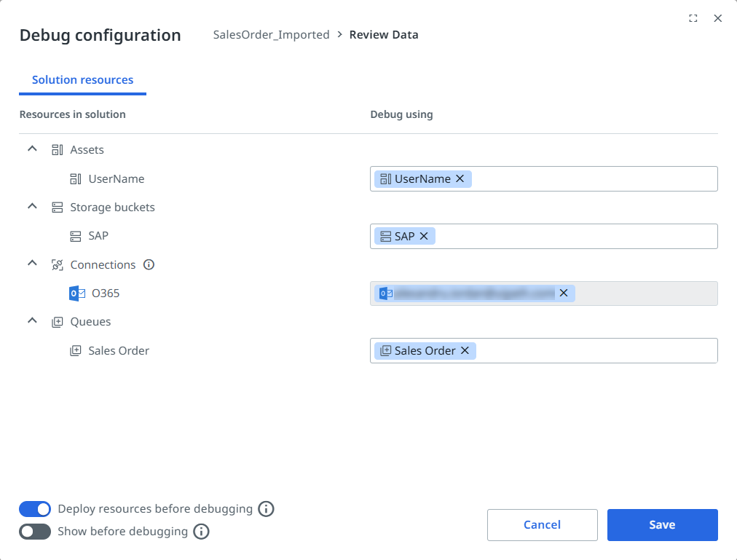Remove the Sales Order queue chip

click(x=465, y=351)
